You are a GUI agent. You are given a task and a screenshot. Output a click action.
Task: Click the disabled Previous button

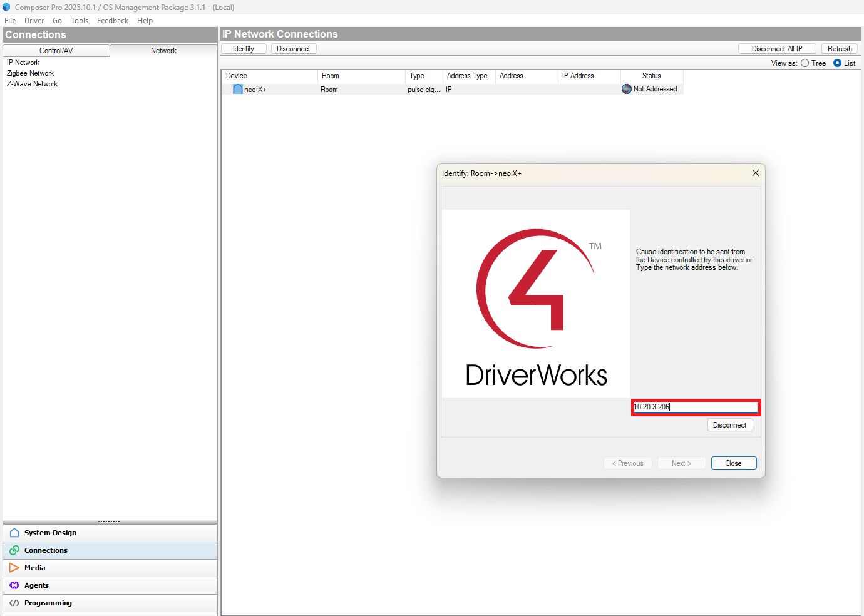click(x=628, y=463)
